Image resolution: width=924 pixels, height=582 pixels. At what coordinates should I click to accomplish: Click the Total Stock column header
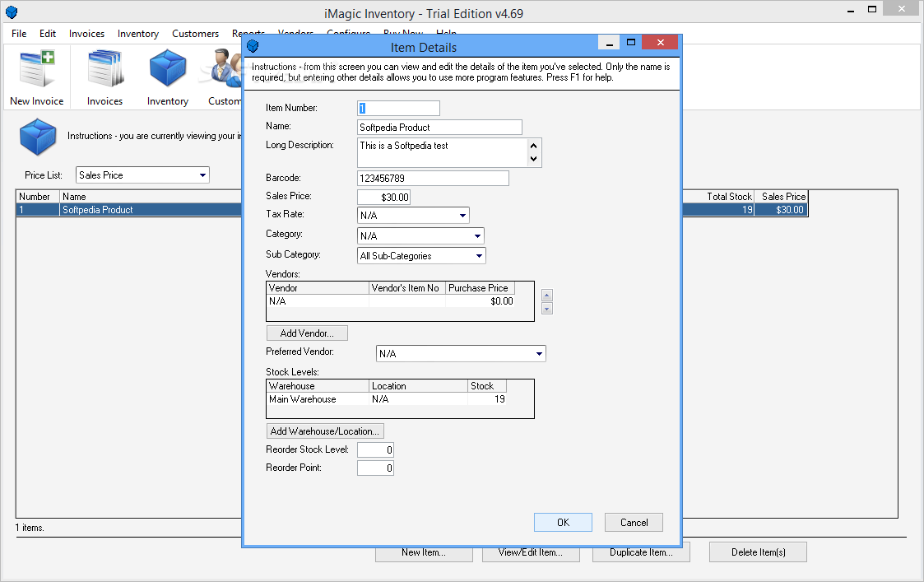719,197
